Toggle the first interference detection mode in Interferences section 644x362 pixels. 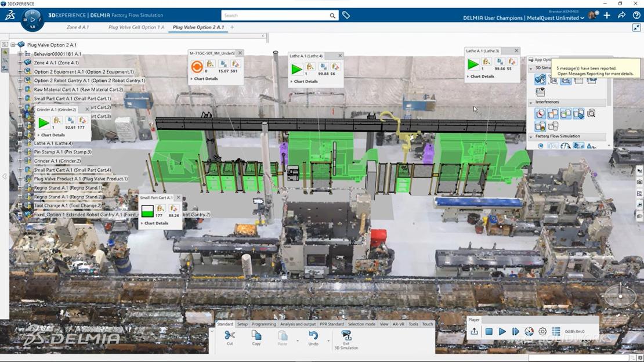[x=541, y=114]
